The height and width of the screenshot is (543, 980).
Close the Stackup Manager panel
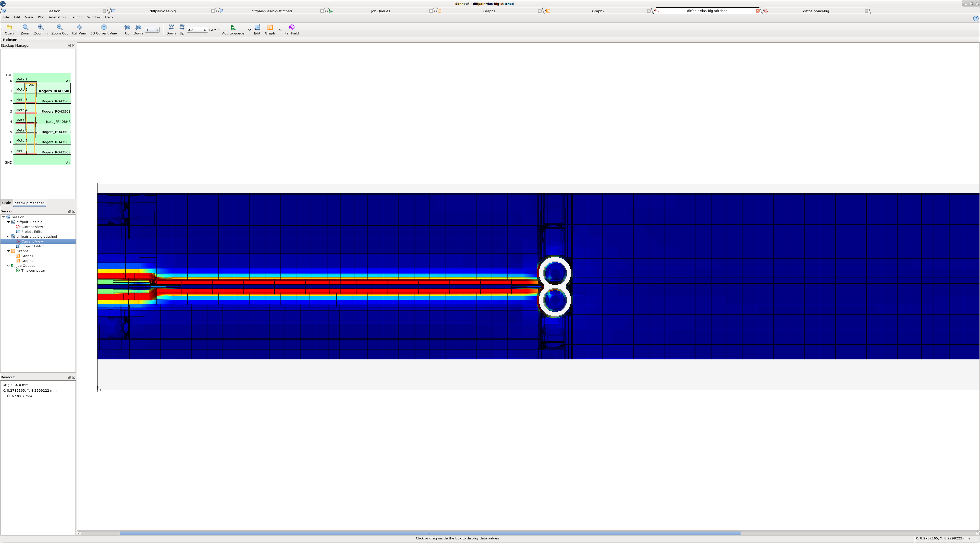coord(74,46)
